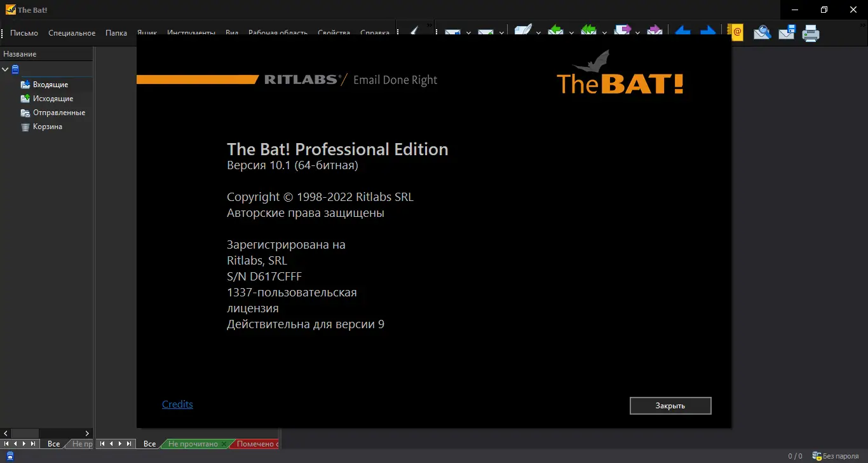Switch to the red Помечено tab
868x463 pixels.
257,444
